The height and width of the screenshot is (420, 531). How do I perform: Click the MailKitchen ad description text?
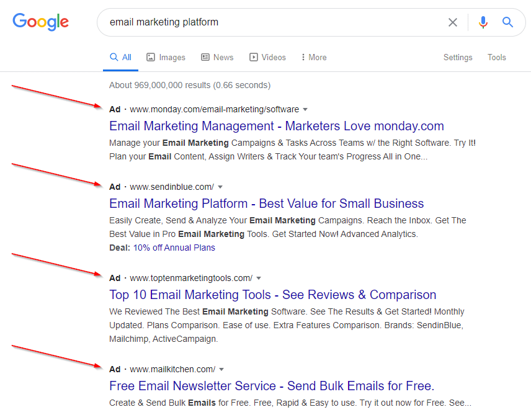(x=290, y=403)
